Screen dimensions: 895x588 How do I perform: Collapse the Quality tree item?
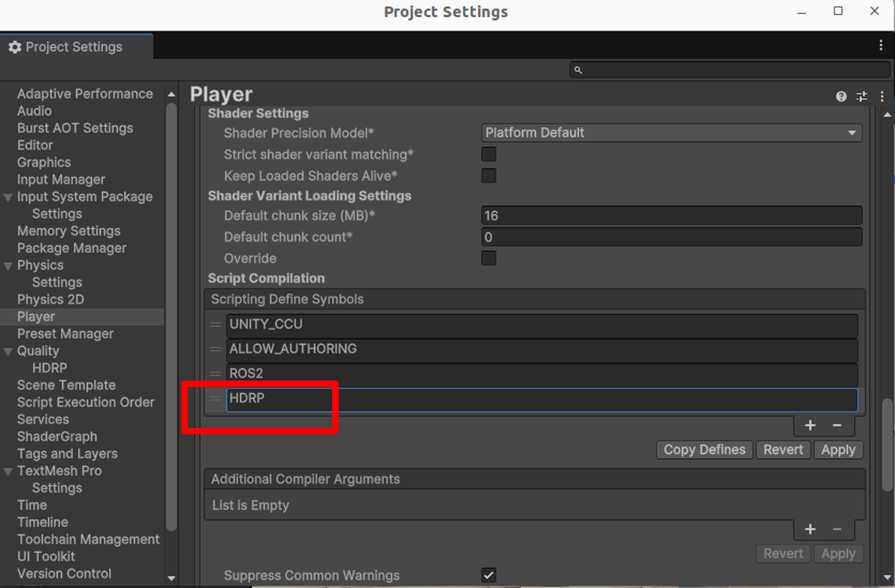click(x=8, y=352)
